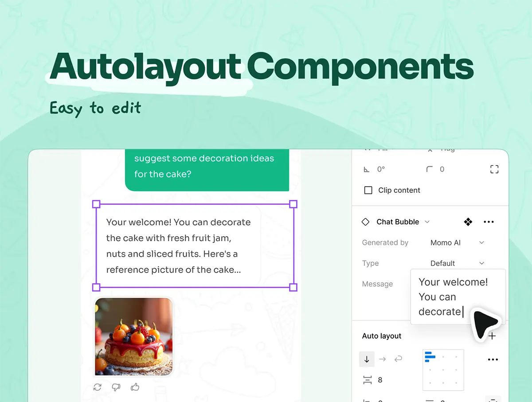This screenshot has height=402, width=532.
Task: Click the thumbs down icon
Action: (x=116, y=387)
